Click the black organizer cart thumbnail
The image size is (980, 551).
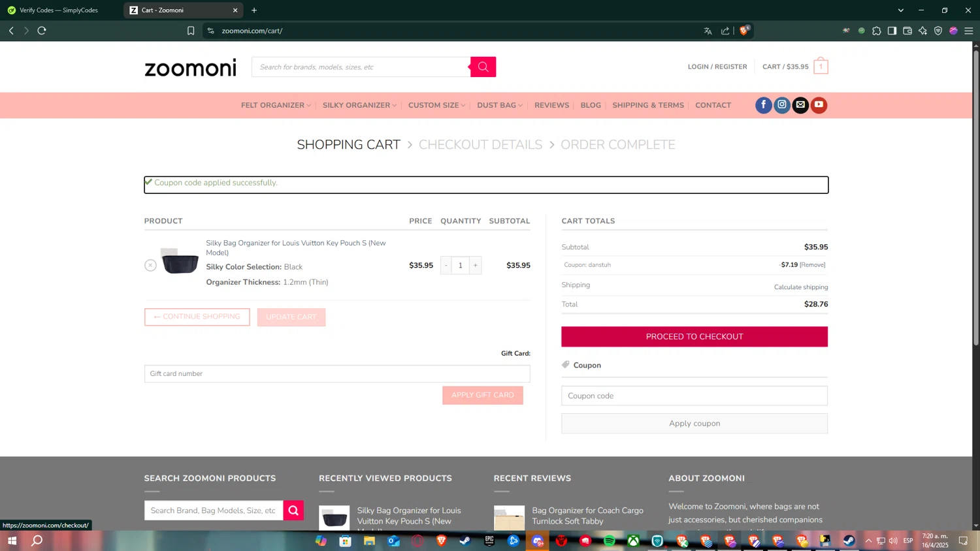(x=180, y=262)
